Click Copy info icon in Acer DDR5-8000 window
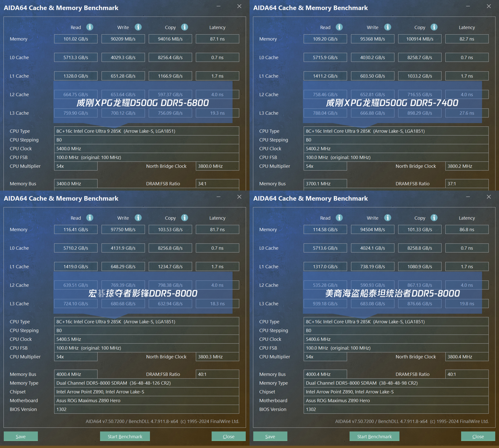The image size is (499, 448). [x=185, y=218]
